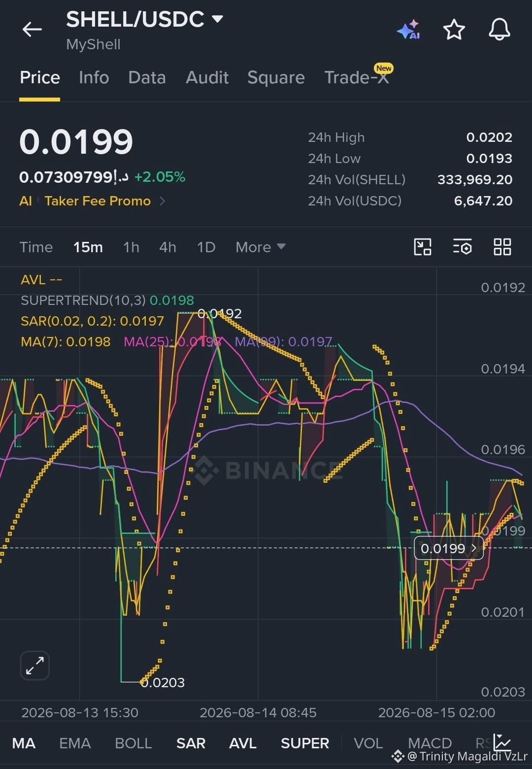Toggle the SAR indicator
Viewport: 532px width, 769px height.
pyautogui.click(x=191, y=743)
